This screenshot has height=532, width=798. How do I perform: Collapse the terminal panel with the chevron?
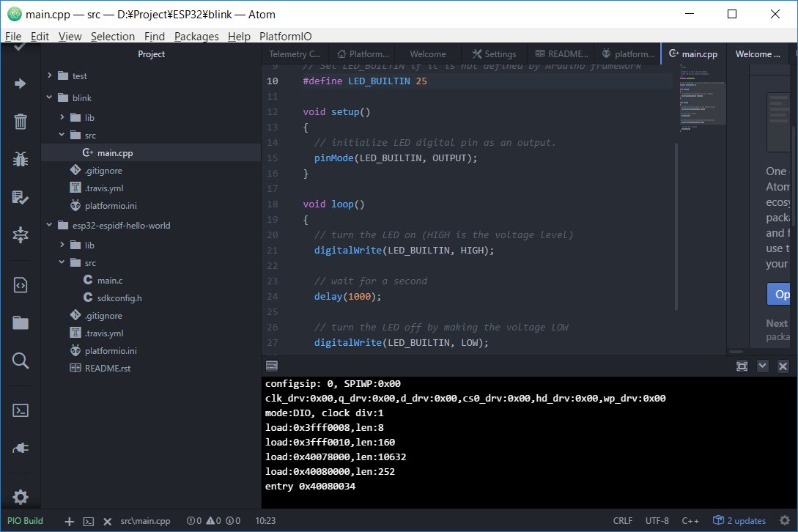[x=762, y=365]
